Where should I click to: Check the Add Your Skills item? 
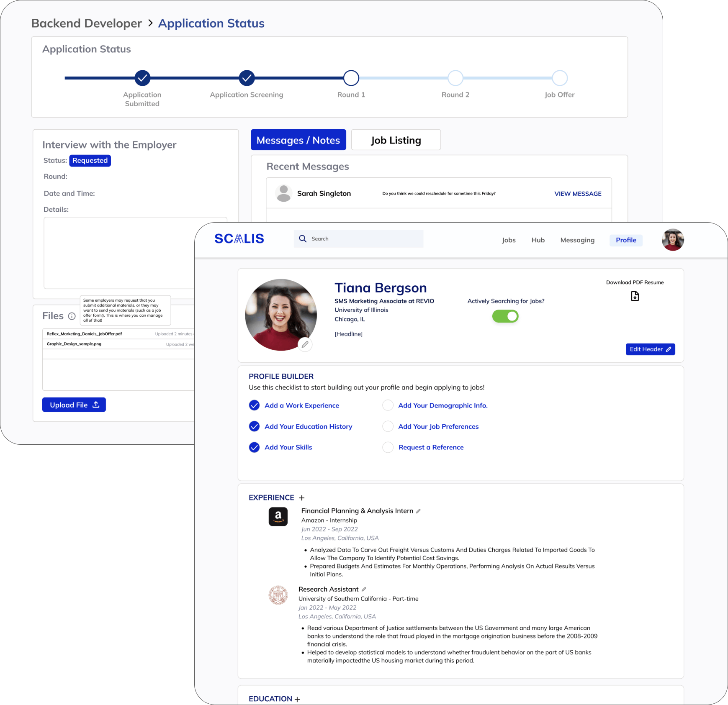click(254, 447)
